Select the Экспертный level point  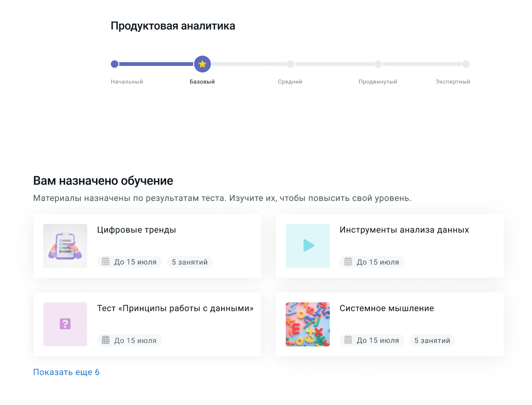[x=466, y=64]
